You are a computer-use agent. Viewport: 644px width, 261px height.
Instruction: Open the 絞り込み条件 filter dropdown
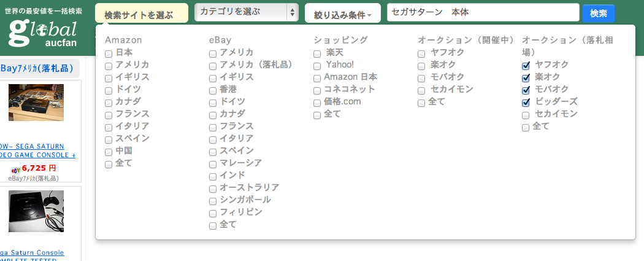(x=342, y=14)
